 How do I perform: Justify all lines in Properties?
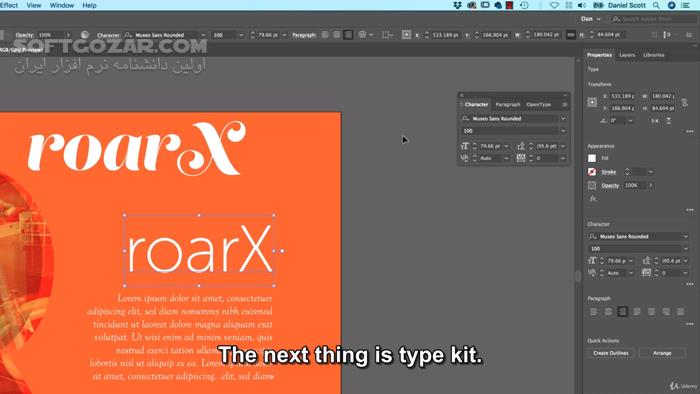(680, 311)
